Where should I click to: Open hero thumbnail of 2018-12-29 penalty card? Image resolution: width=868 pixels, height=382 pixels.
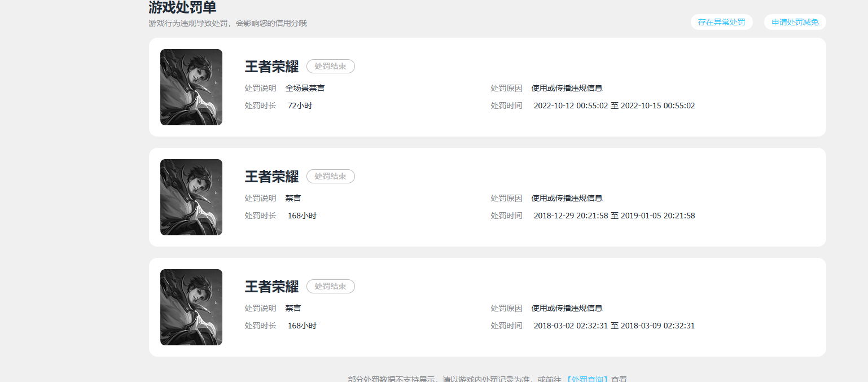pos(191,197)
